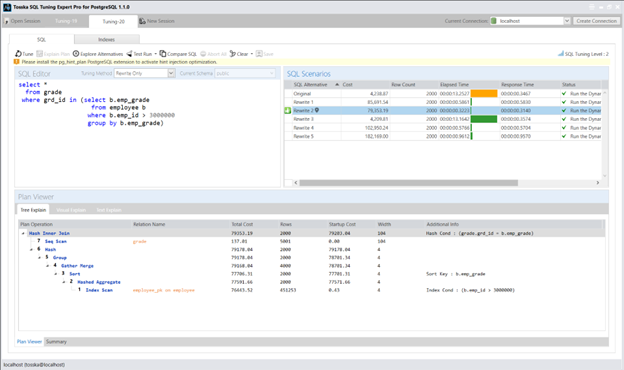The height and width of the screenshot is (370, 624).
Task: Open the Clear dropdown arrow
Action: [x=252, y=54]
